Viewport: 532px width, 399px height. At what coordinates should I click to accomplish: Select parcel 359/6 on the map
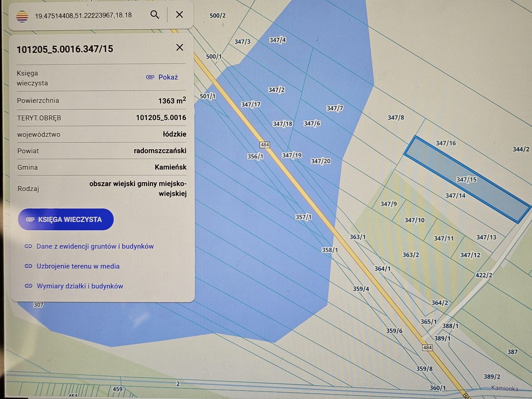tap(394, 331)
